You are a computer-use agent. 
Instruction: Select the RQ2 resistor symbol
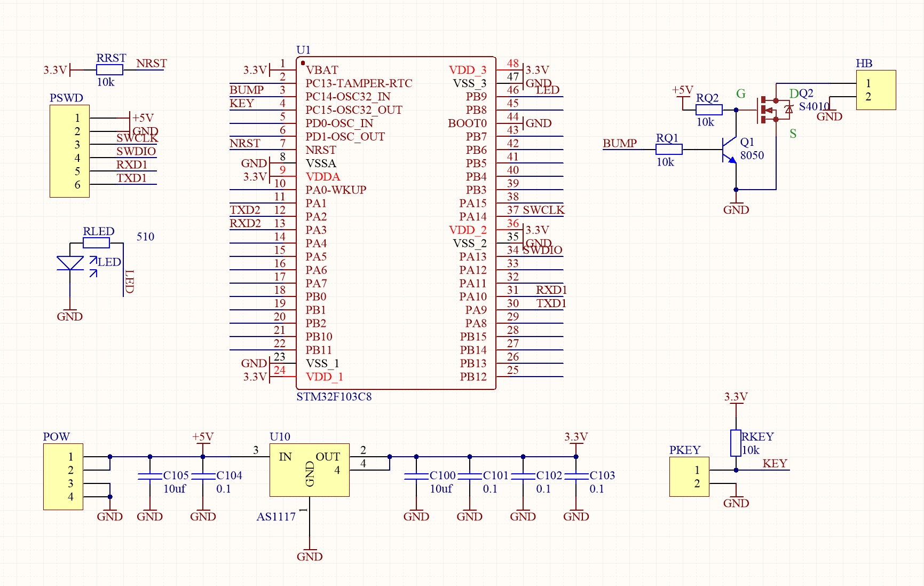point(709,110)
